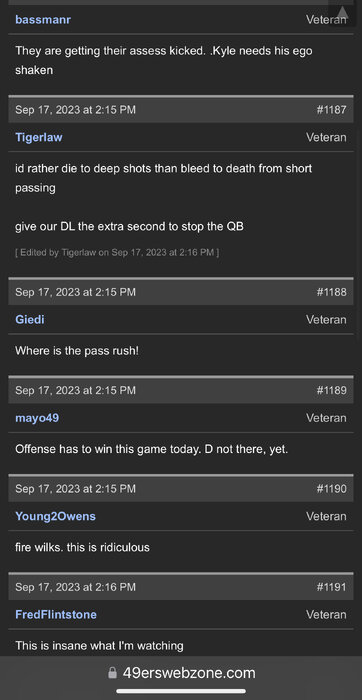This screenshot has height=700, width=362.
Task: Tap Veteran rank label next to Giedi
Action: click(x=326, y=320)
